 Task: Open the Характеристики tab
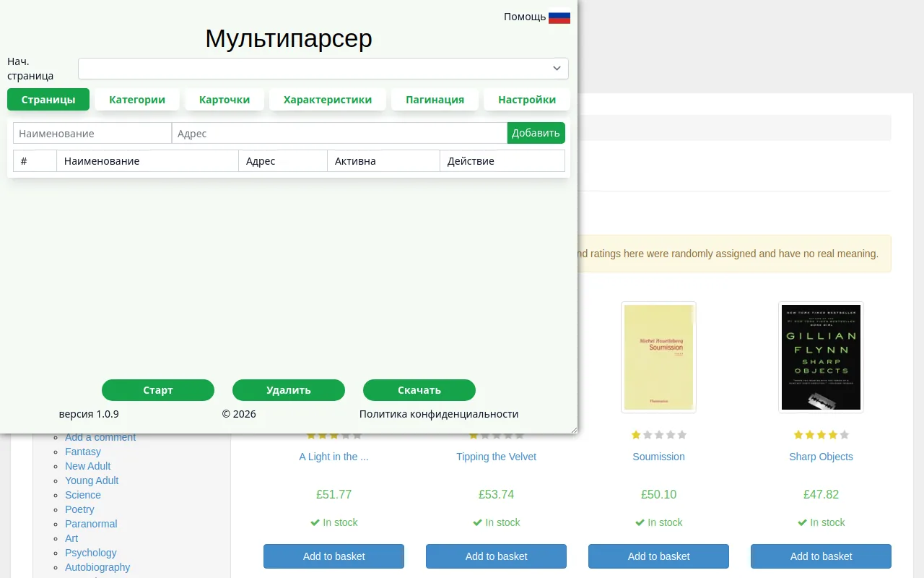click(328, 100)
